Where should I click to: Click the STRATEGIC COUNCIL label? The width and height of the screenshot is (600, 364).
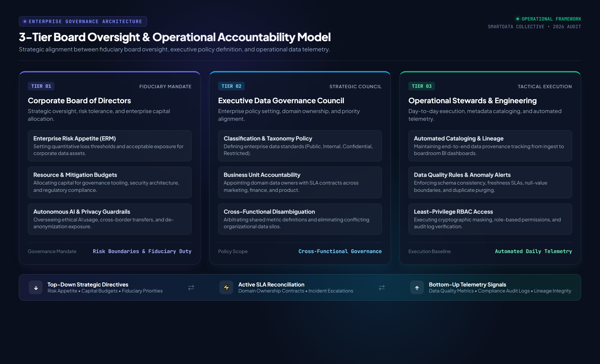point(355,86)
